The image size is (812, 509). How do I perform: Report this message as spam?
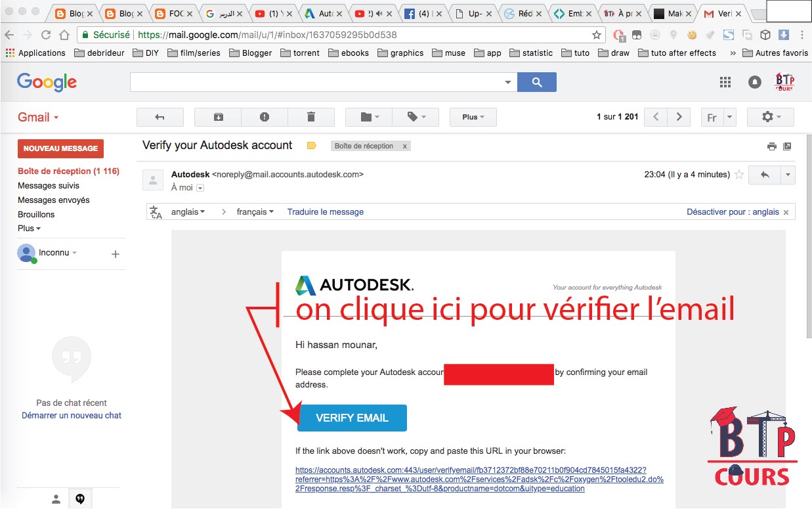(265, 117)
